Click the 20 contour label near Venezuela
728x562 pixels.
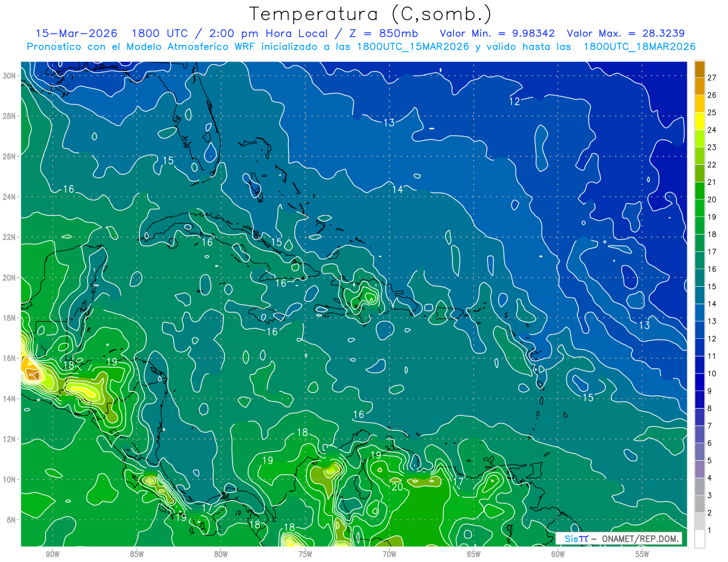coord(397,487)
